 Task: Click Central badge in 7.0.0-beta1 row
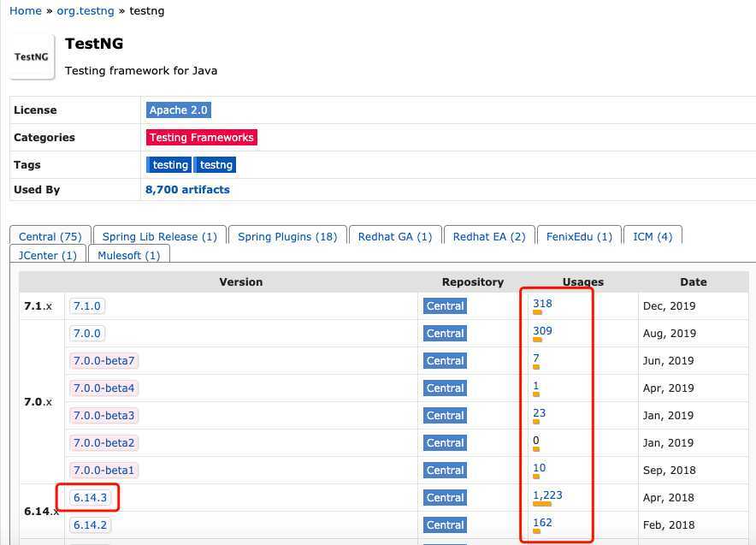(x=445, y=471)
